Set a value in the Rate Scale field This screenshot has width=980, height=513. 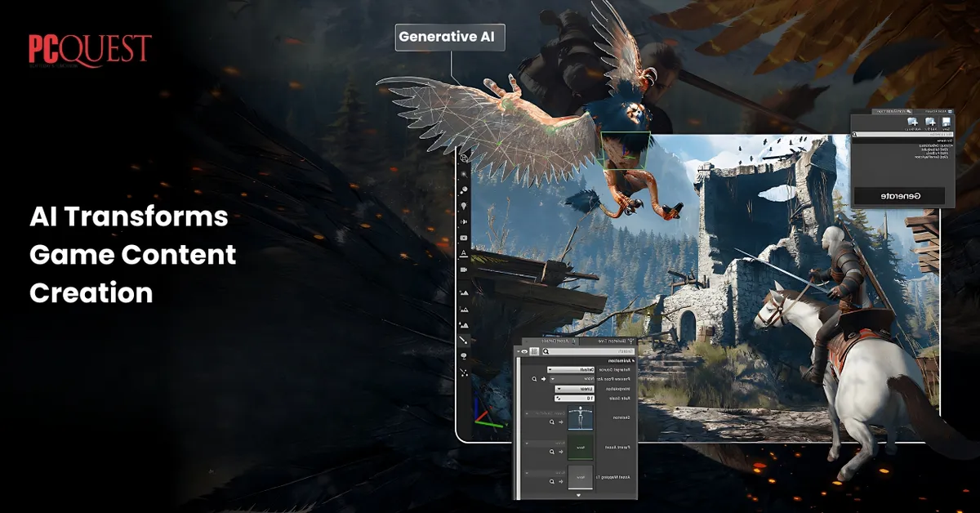[573, 399]
